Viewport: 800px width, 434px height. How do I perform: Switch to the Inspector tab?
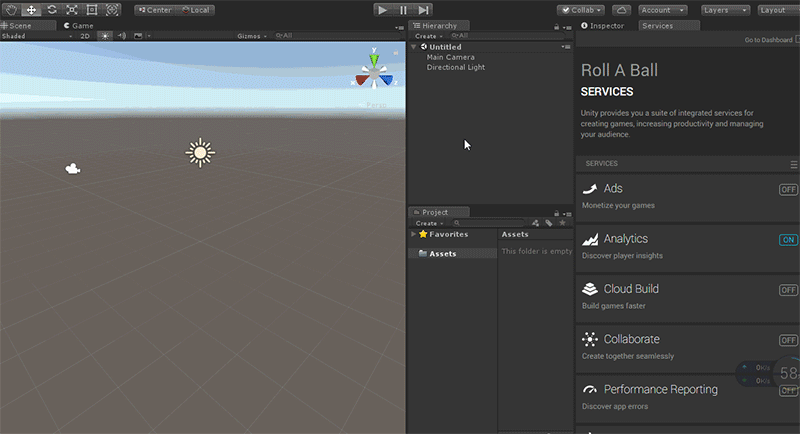tap(603, 25)
